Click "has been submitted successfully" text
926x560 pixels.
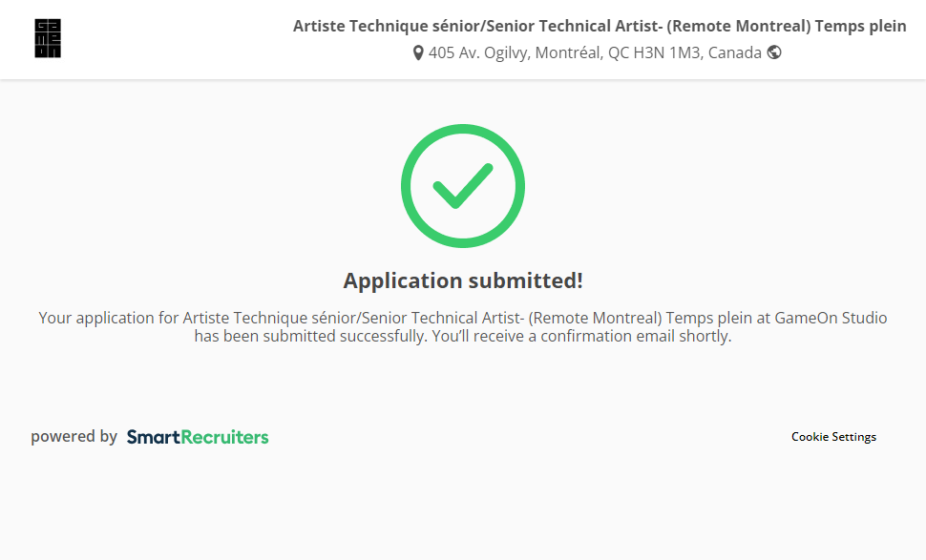(x=309, y=336)
